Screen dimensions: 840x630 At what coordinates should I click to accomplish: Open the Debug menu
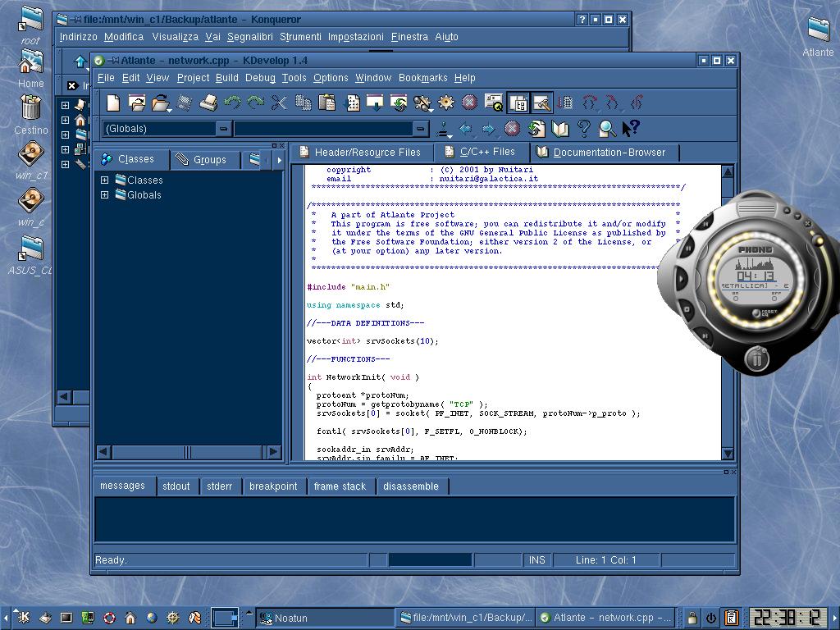[x=260, y=78]
